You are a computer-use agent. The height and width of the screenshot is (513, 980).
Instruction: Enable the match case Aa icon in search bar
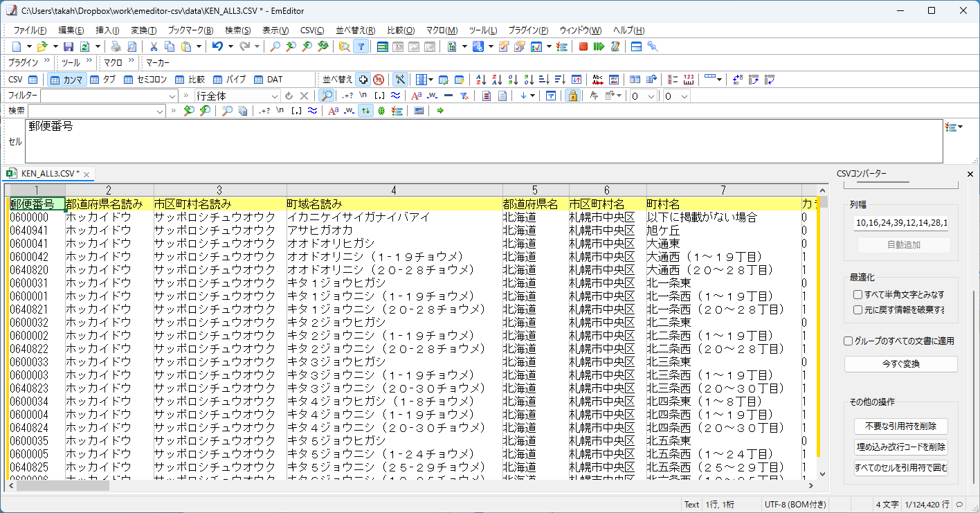334,109
